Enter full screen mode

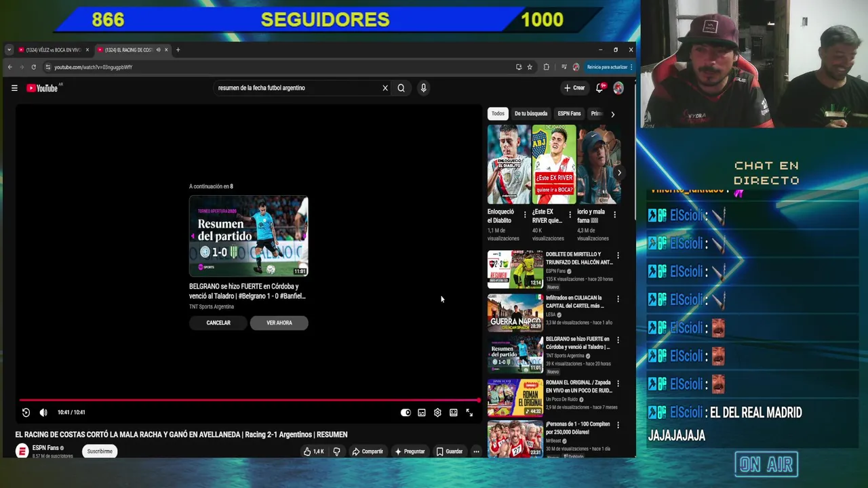[x=469, y=412]
